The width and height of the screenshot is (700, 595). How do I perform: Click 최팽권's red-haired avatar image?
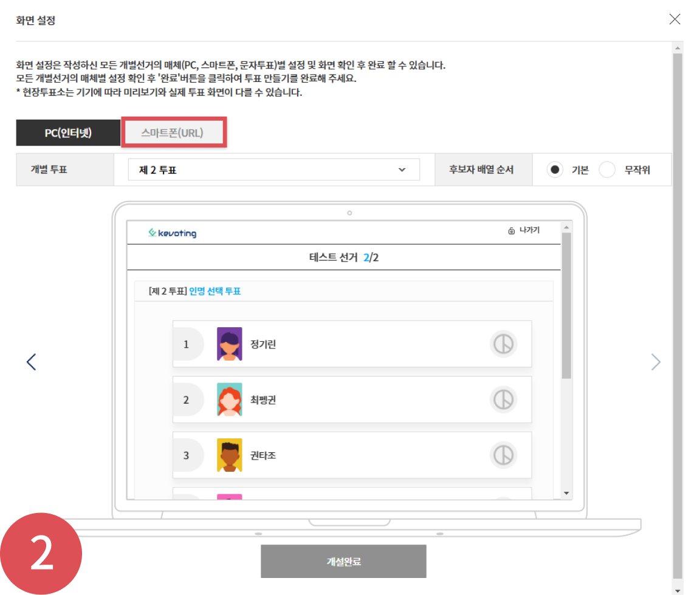pos(229,399)
